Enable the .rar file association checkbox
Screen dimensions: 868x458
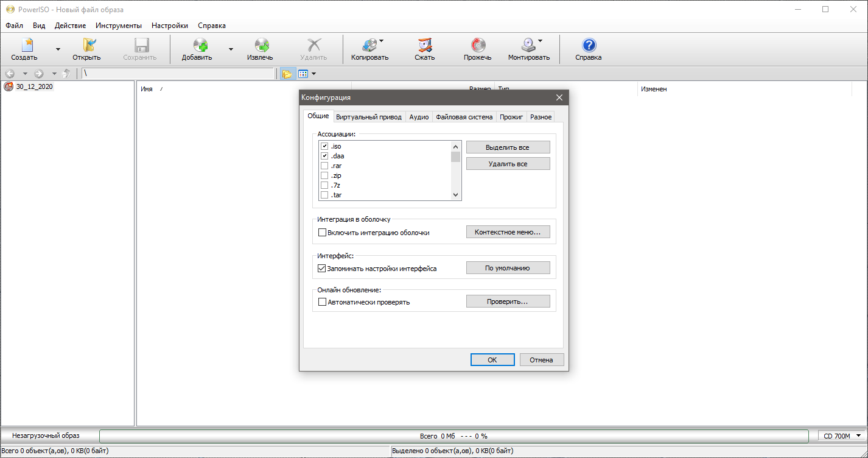324,166
